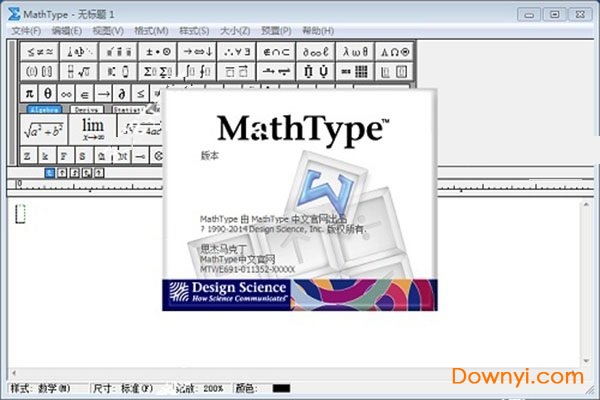The height and width of the screenshot is (400, 600).
Task: Insert the partial derivative symbol ∂
Action: 122,93
